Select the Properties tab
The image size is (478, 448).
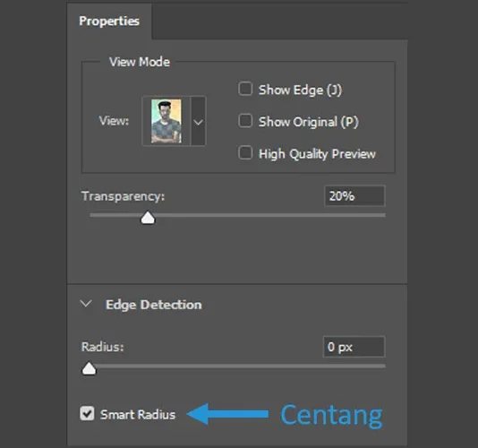109,22
